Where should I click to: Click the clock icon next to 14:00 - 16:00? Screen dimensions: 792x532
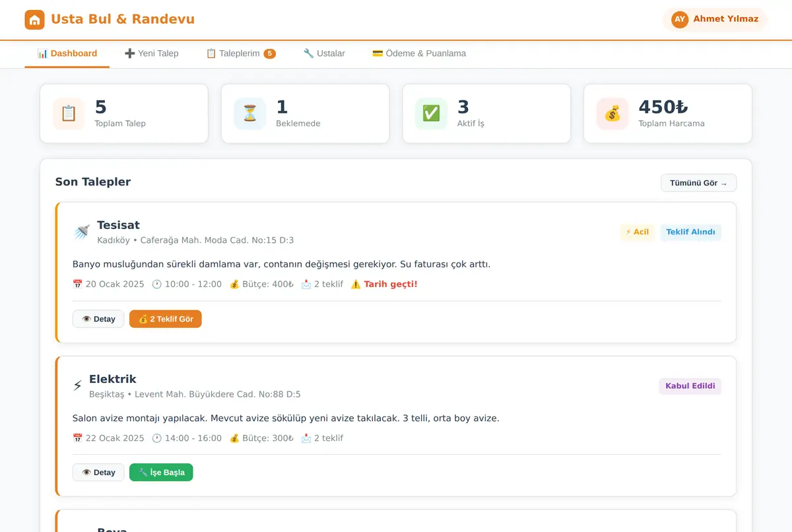coord(156,438)
